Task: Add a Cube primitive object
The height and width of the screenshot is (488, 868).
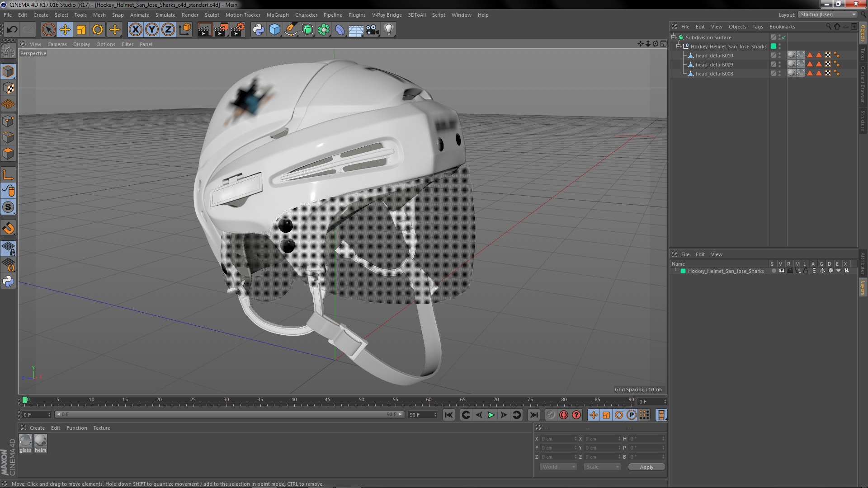Action: tap(274, 30)
